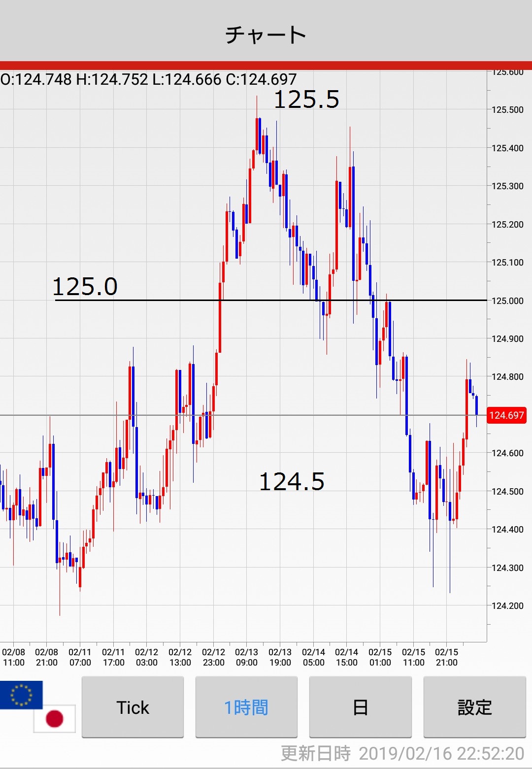The image size is (532, 769).
Task: Click the 125.0 annotation text on chart
Action: coord(85,286)
